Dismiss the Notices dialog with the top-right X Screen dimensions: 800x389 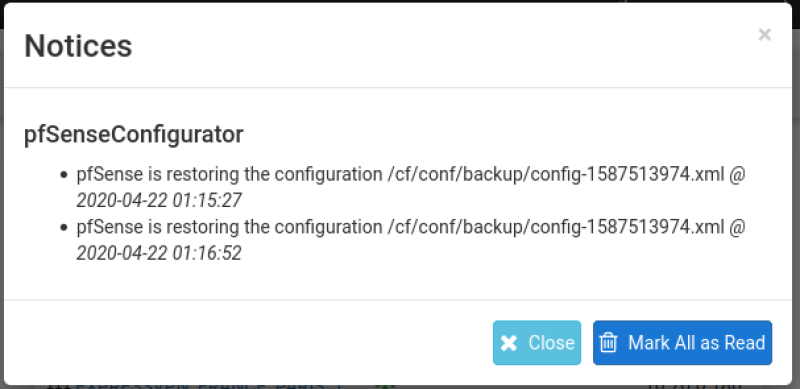point(764,35)
